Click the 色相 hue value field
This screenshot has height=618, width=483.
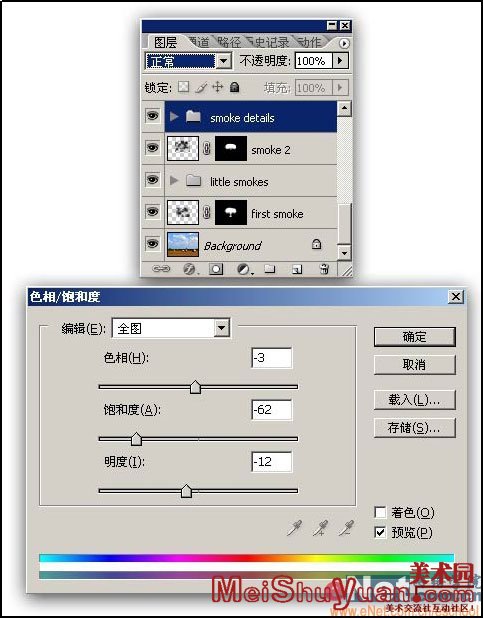pyautogui.click(x=272, y=358)
